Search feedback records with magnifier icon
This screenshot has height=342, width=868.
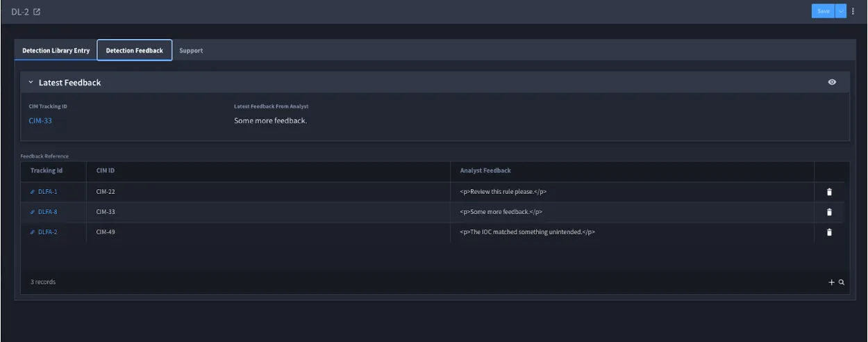(841, 282)
